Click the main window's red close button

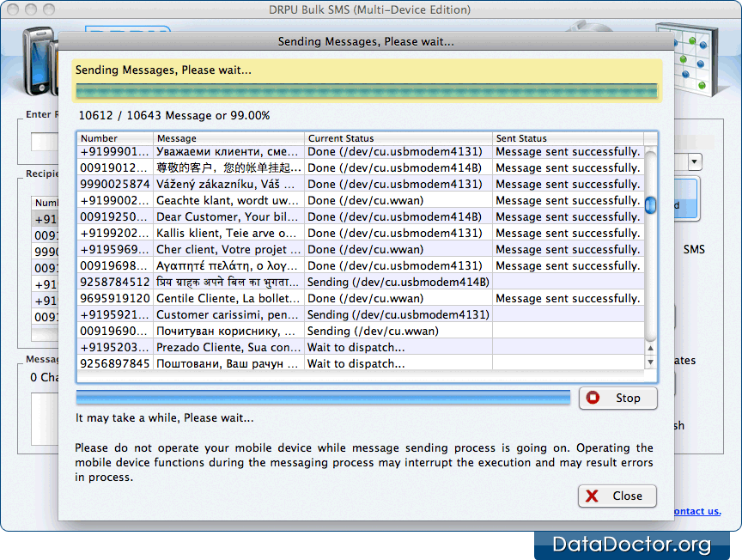point(13,9)
